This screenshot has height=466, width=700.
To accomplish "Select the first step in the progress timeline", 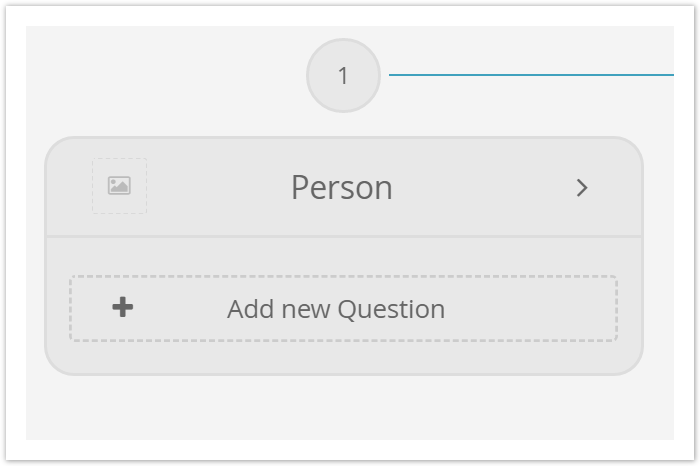I will (343, 75).
